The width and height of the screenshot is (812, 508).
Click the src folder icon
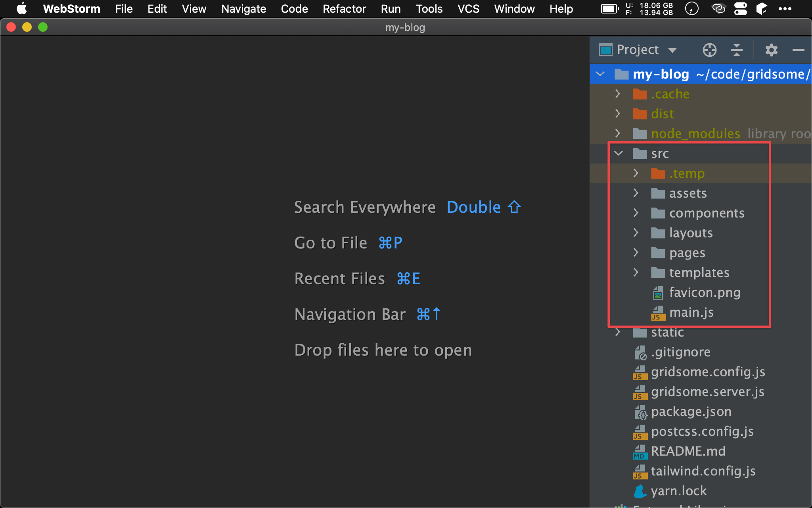[x=640, y=154]
